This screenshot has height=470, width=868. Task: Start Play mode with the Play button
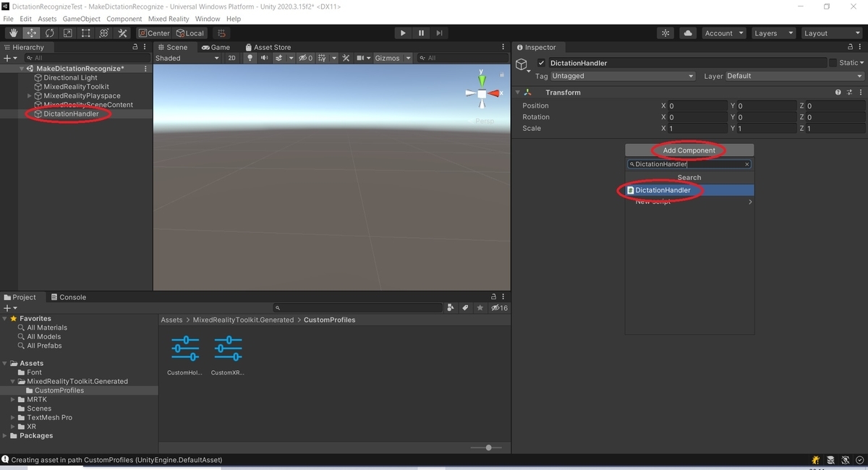pos(403,33)
